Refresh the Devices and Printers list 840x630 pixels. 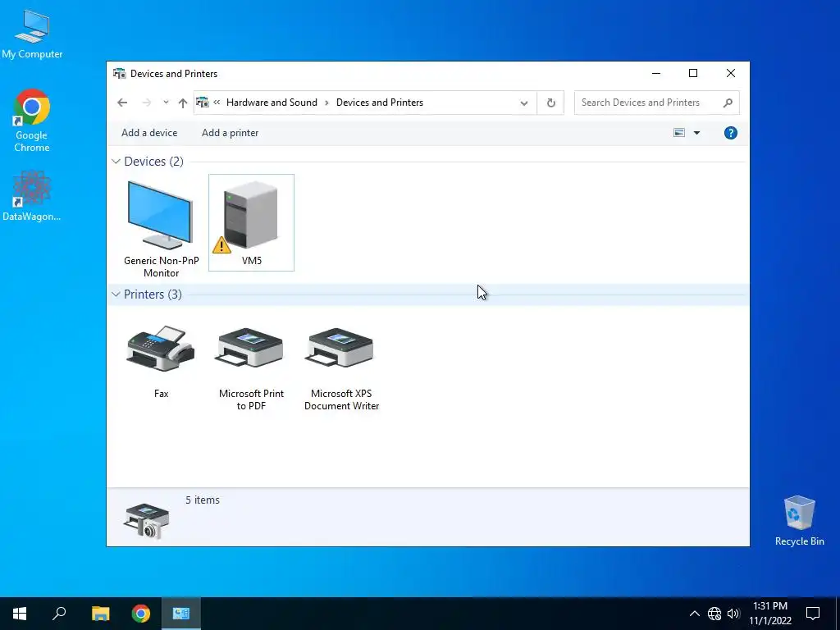coord(550,103)
